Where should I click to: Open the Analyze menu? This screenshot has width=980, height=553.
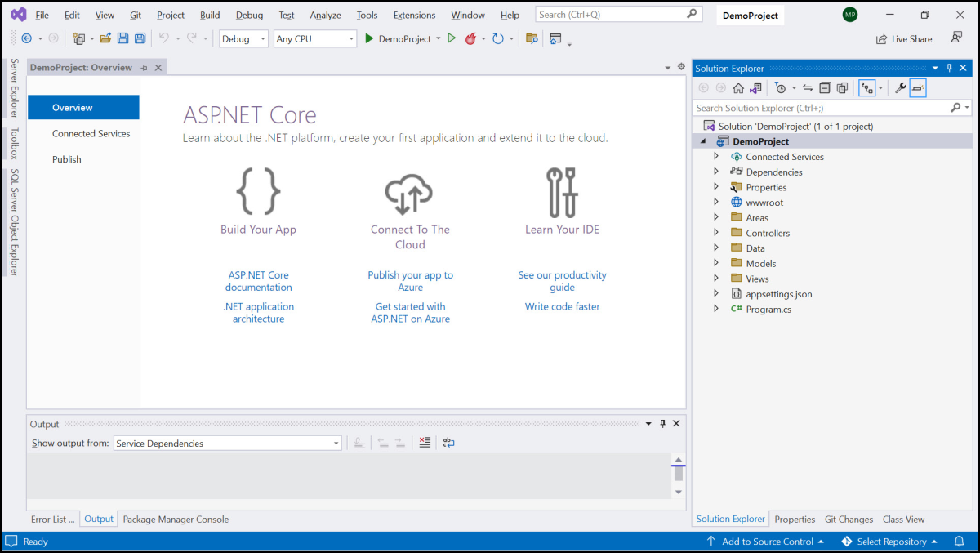(325, 15)
